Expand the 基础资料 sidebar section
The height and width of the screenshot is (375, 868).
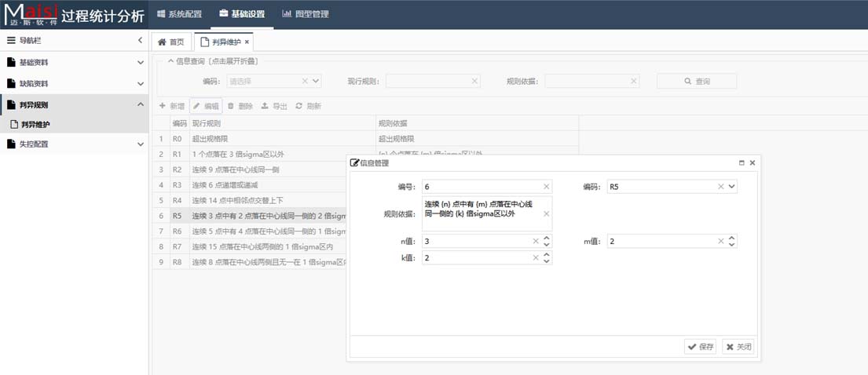coord(140,62)
